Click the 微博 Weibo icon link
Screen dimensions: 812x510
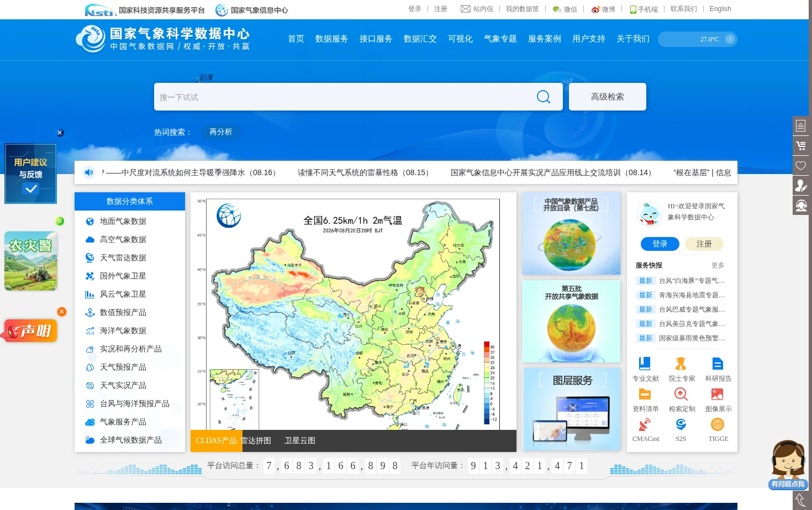(x=603, y=9)
